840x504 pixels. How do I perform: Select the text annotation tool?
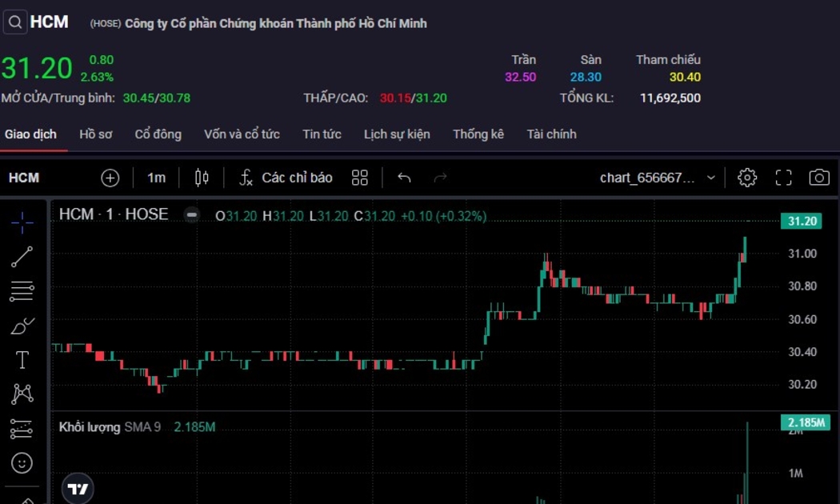[22, 360]
